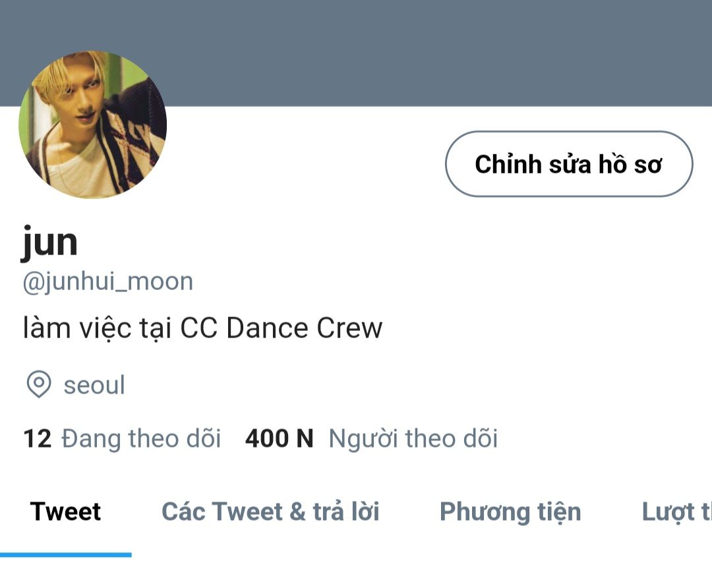Open the partially visible Lượt thích tab

(676, 513)
